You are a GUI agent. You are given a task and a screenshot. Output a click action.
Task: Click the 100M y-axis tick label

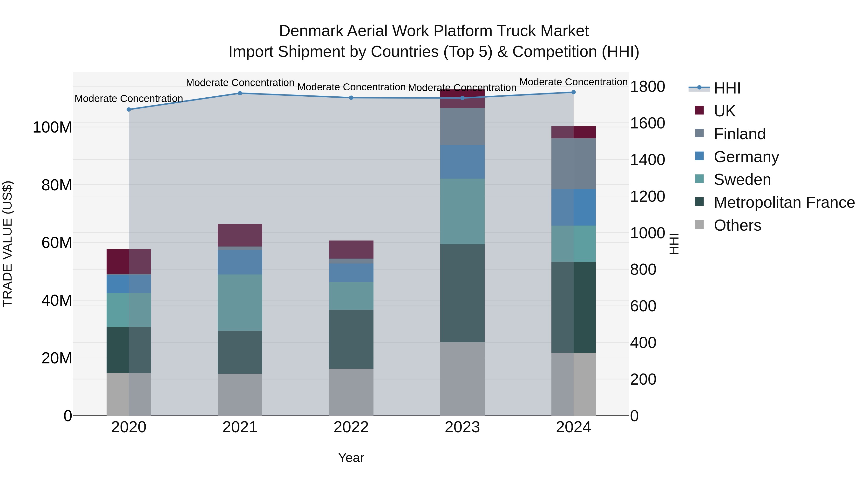(x=52, y=128)
